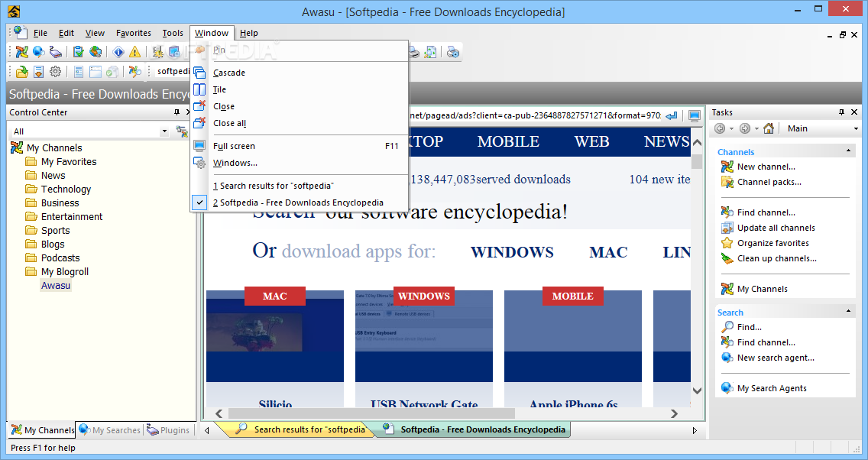The image size is (868, 460).
Task: Select checked window '2 Softpedia - Free Downloads Encyclopedia'
Action: 298,202
